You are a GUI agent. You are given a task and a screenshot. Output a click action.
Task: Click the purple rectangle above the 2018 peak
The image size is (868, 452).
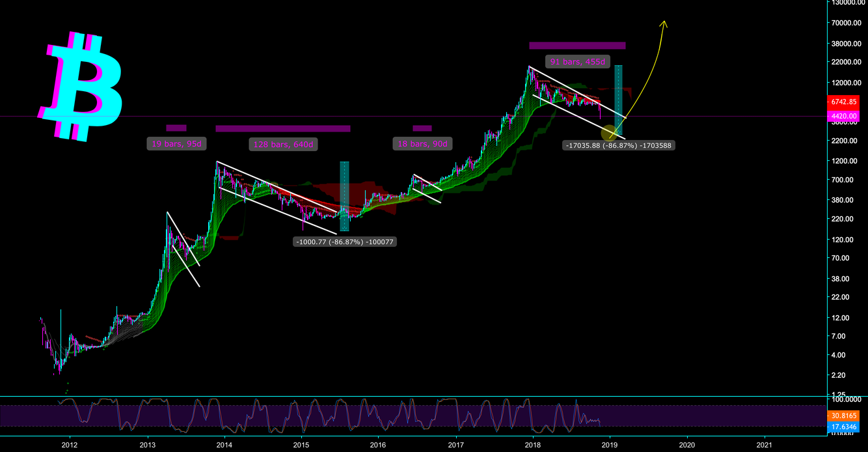tap(576, 46)
